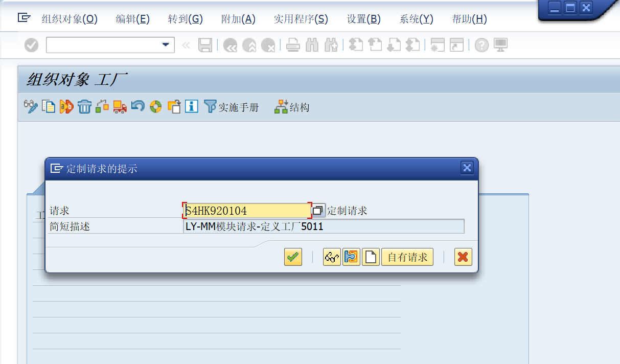This screenshot has width=620, height=364.
Task: Click the Find binoculars icon
Action: (x=312, y=45)
